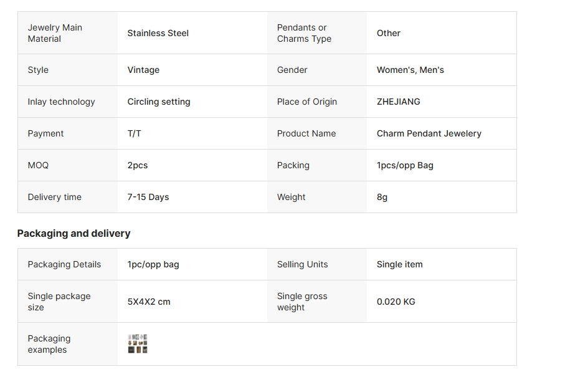Click the Circling setting inlay value
The width and height of the screenshot is (588, 382).
[159, 102]
